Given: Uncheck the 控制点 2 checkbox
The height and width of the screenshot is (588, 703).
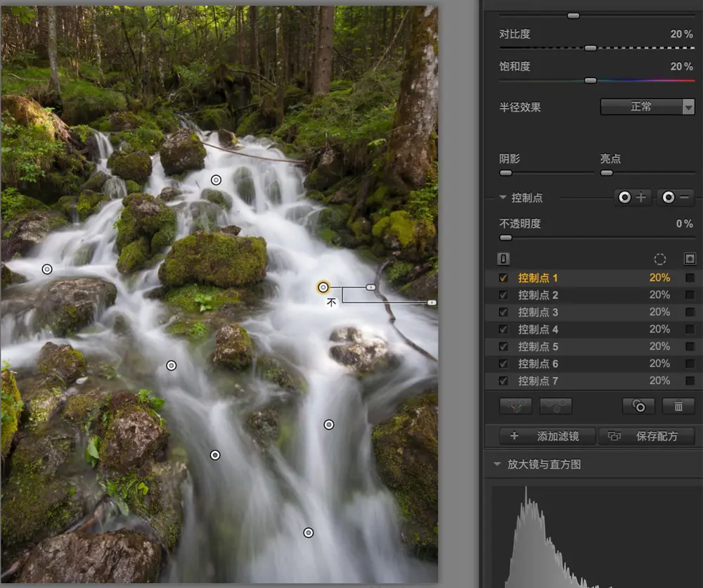Looking at the screenshot, I should click(x=503, y=295).
